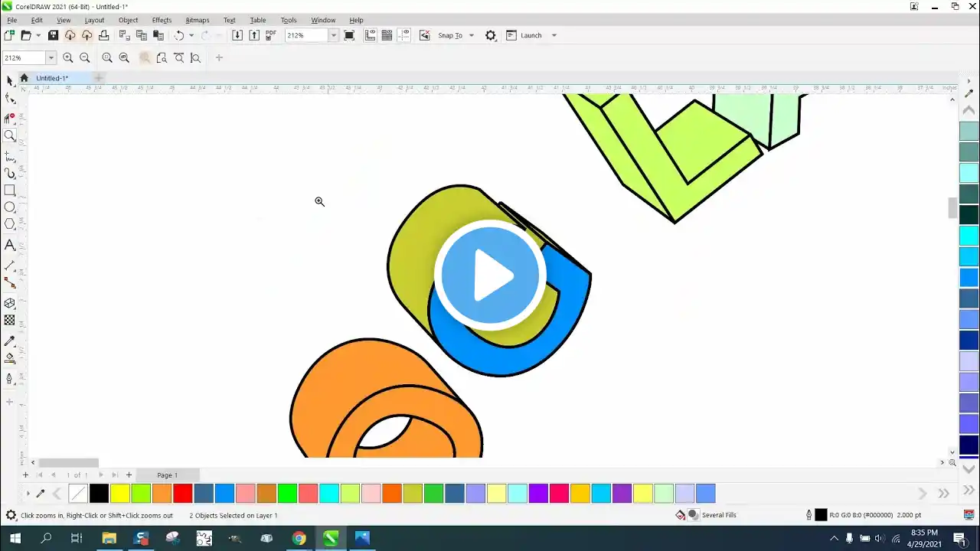The height and width of the screenshot is (551, 980).
Task: Select the Crop tool
Action: [x=10, y=118]
